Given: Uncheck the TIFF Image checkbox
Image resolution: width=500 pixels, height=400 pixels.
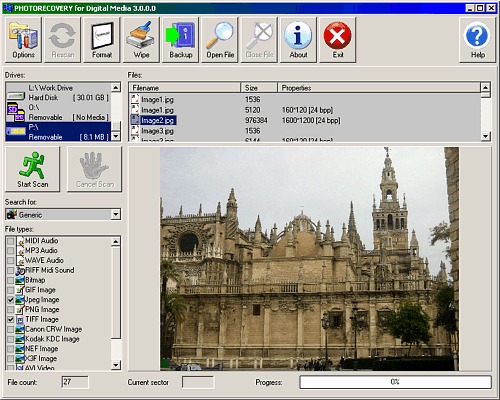Looking at the screenshot, I should [x=11, y=319].
